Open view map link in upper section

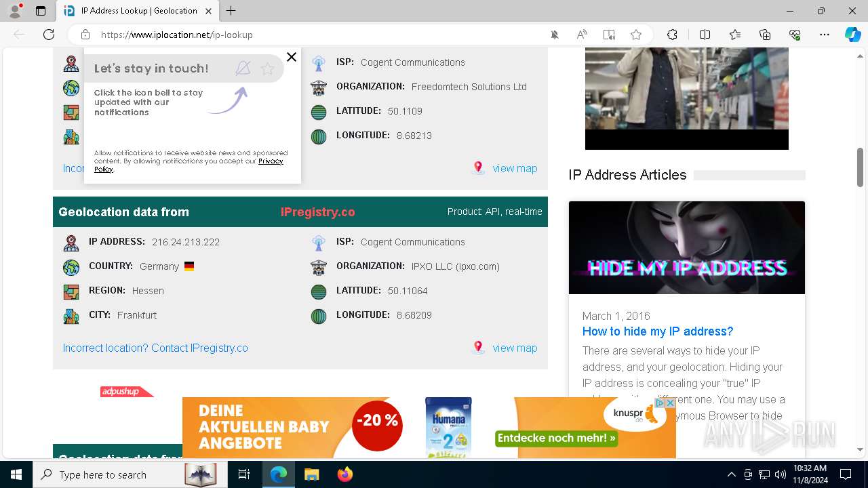click(515, 168)
